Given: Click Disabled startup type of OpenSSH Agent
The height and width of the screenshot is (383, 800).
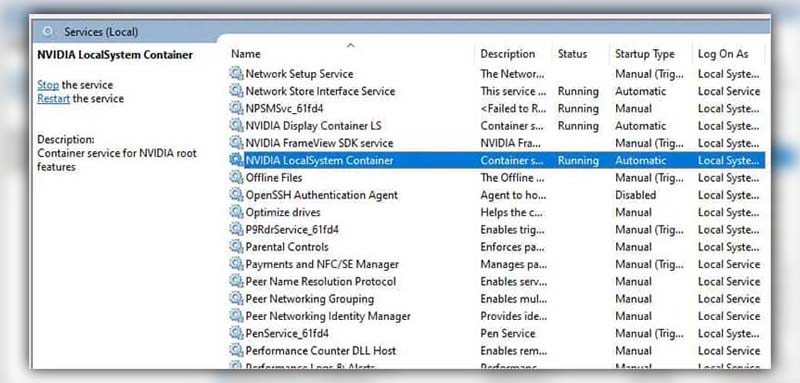Looking at the screenshot, I should (636, 195).
